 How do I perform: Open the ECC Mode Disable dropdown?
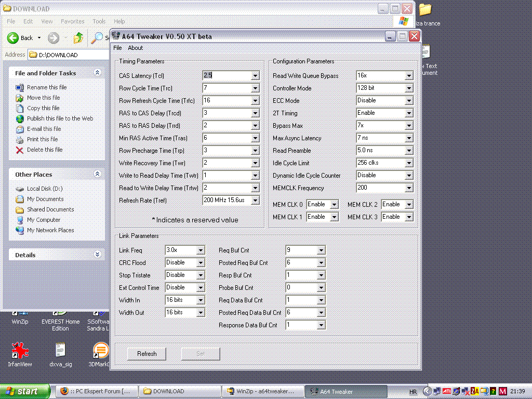(409, 101)
